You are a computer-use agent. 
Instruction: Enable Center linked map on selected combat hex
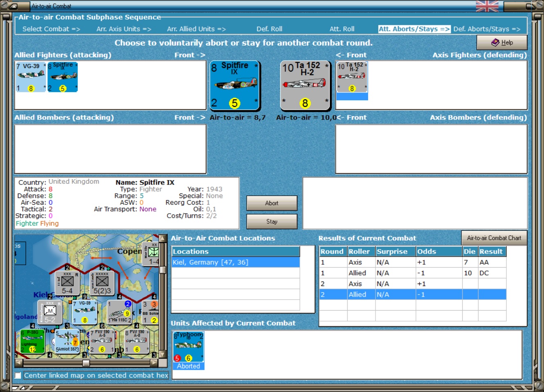[x=18, y=375]
